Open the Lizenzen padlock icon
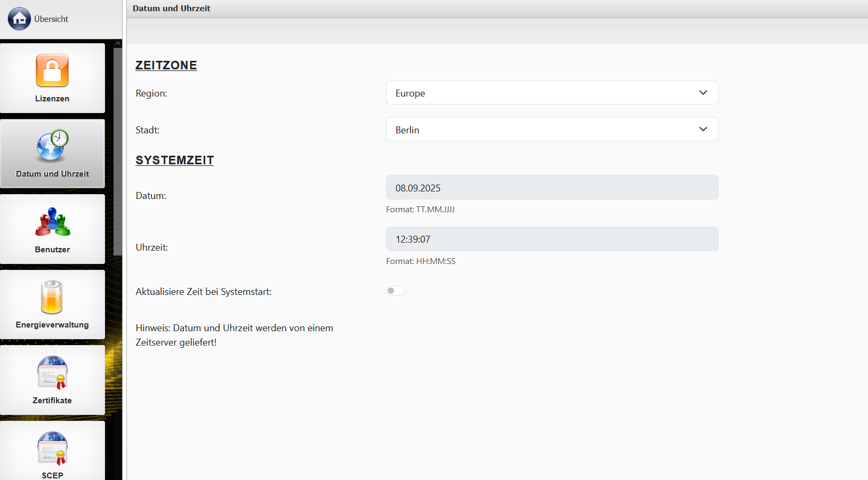The image size is (868, 480). [x=52, y=70]
